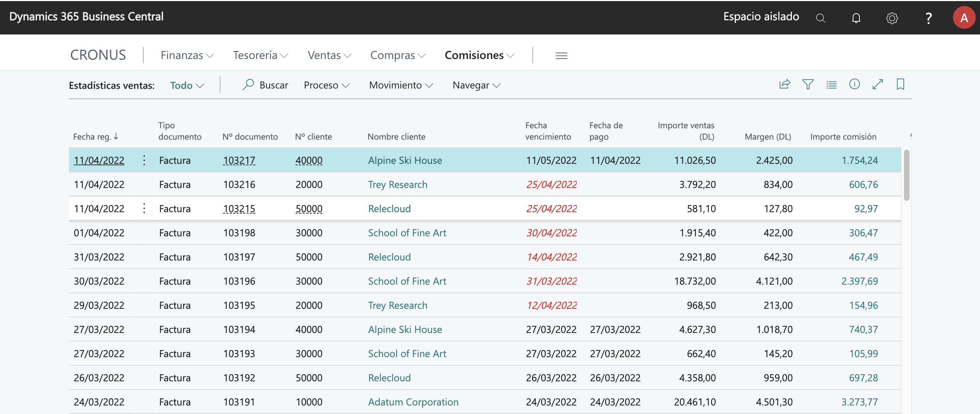Image resolution: width=980 pixels, height=414 pixels.
Task: Click the Espacio aislado label
Action: (761, 16)
